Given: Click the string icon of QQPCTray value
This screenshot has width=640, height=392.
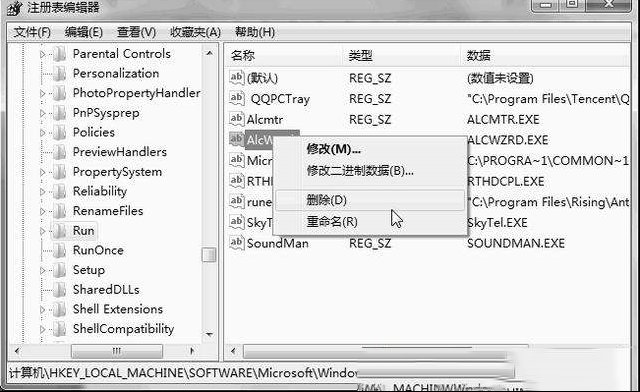Looking at the screenshot, I should 237,98.
